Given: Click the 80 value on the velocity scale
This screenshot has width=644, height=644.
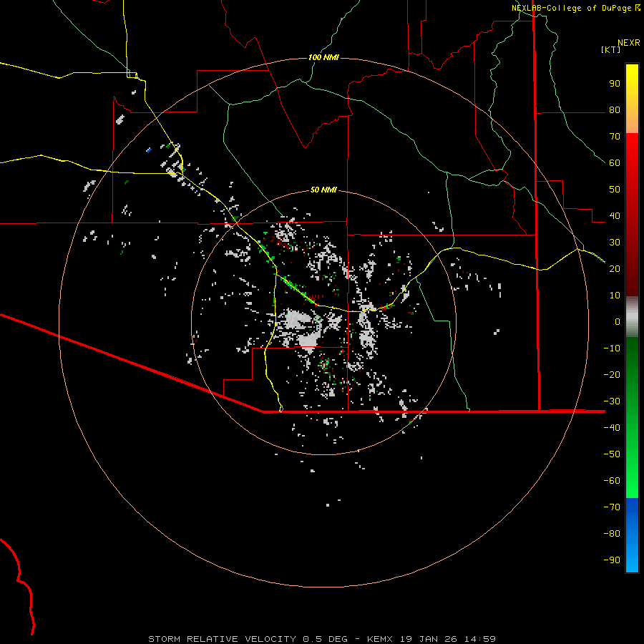Looking at the screenshot, I should [615, 110].
